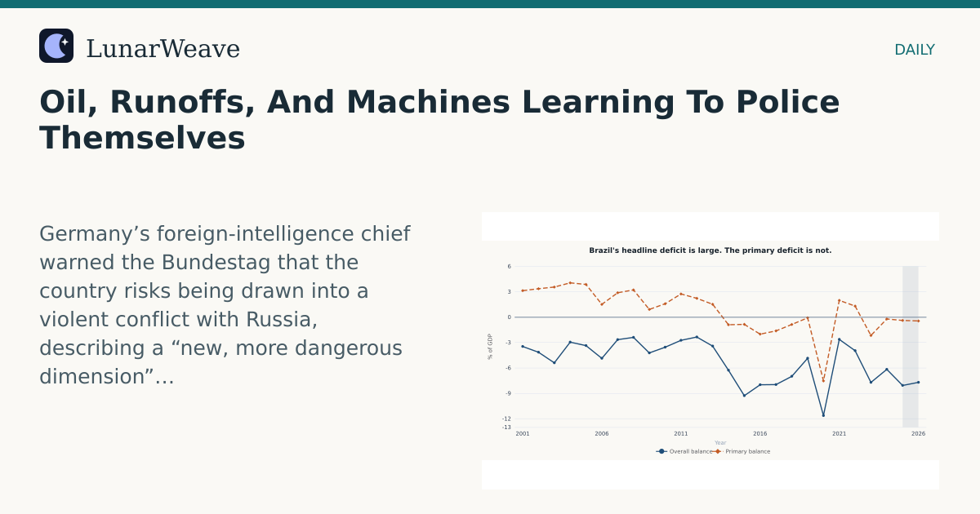Click the 2006 x-axis year label
This screenshot has width=980, height=514.
tap(602, 434)
